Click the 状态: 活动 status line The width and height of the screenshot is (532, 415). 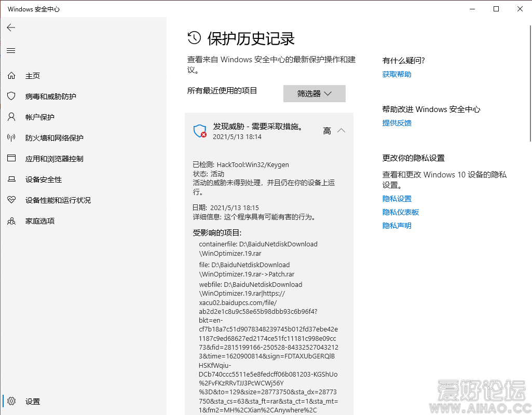coord(208,174)
